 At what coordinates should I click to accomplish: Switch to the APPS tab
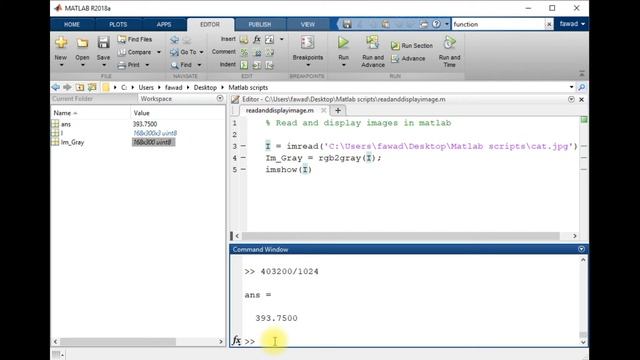point(164,24)
